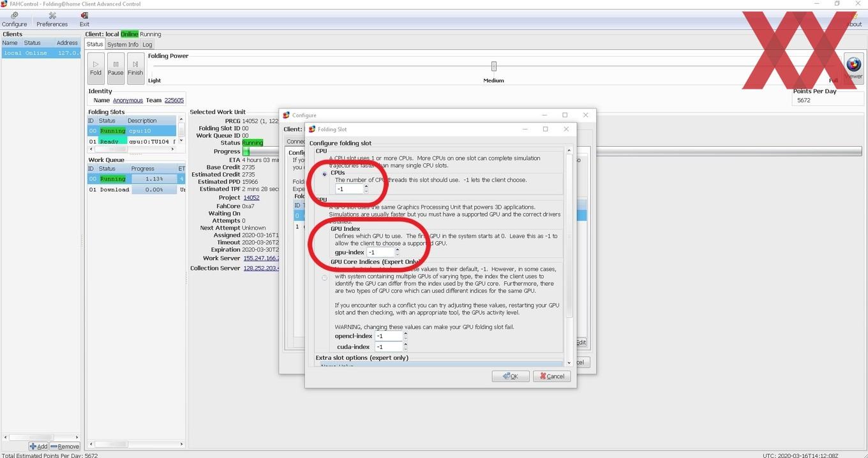
Task: Click the Work Queue Progress column header
Action: (x=153, y=169)
